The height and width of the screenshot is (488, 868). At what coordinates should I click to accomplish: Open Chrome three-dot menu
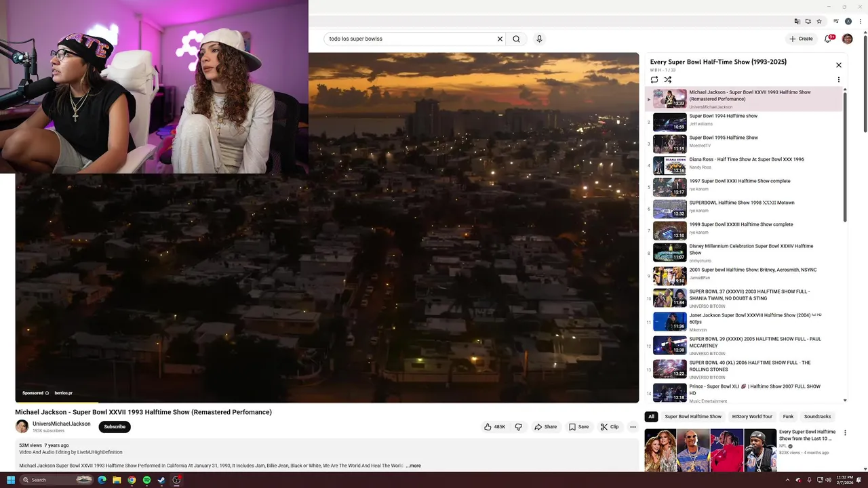pos(859,22)
